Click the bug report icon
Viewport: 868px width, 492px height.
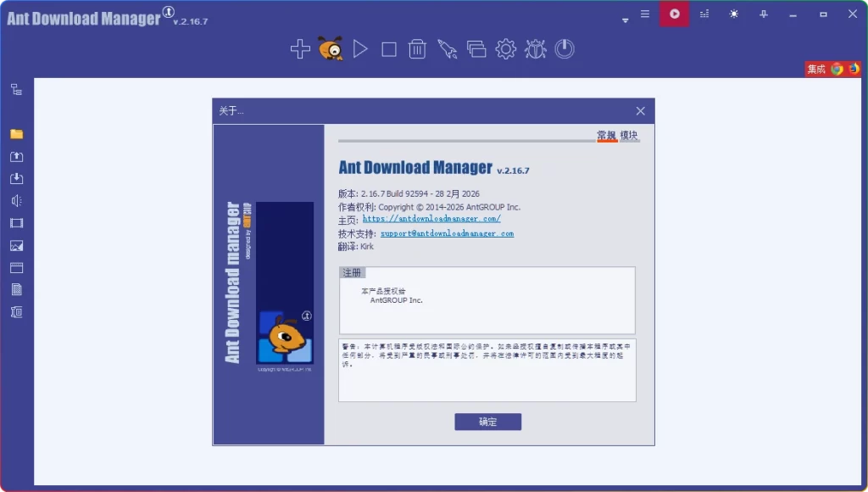[535, 48]
